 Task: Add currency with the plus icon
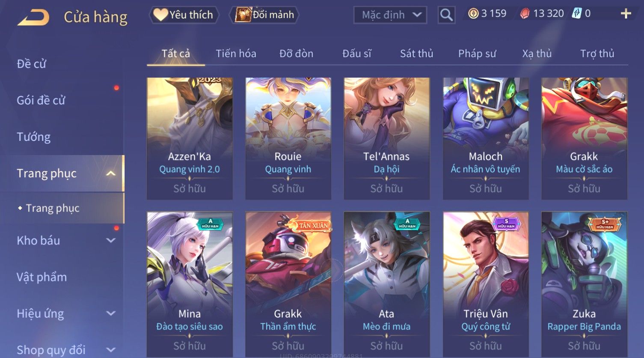coord(626,14)
